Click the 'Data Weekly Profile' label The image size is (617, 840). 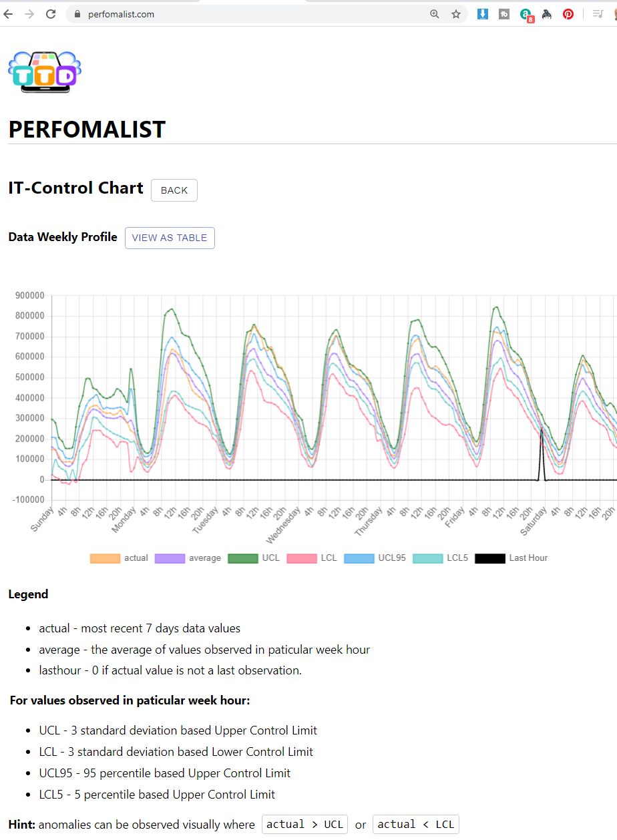coord(63,237)
